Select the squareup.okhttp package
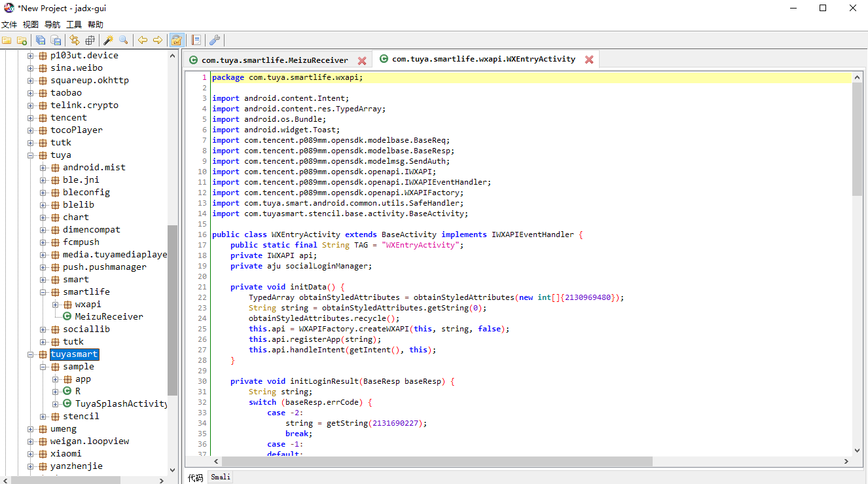Image resolution: width=868 pixels, height=484 pixels. [x=89, y=81]
